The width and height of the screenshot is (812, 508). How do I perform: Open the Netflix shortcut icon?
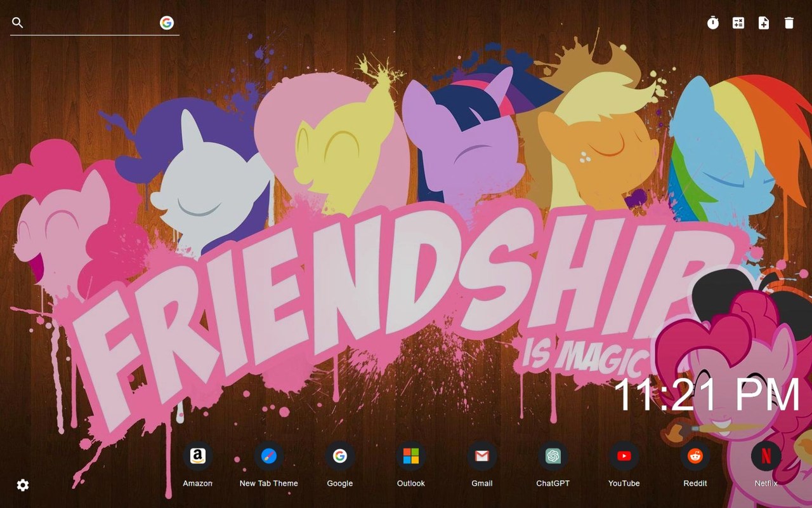pyautogui.click(x=766, y=456)
